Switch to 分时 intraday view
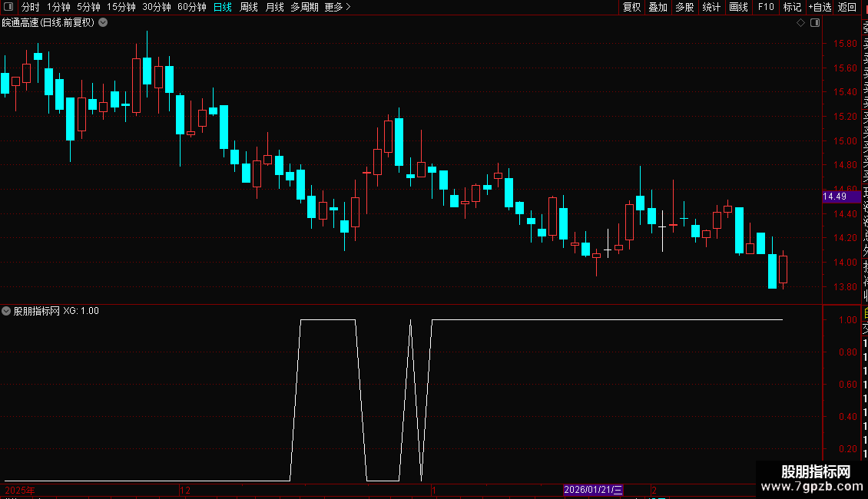This screenshot has width=868, height=499. click(x=31, y=7)
